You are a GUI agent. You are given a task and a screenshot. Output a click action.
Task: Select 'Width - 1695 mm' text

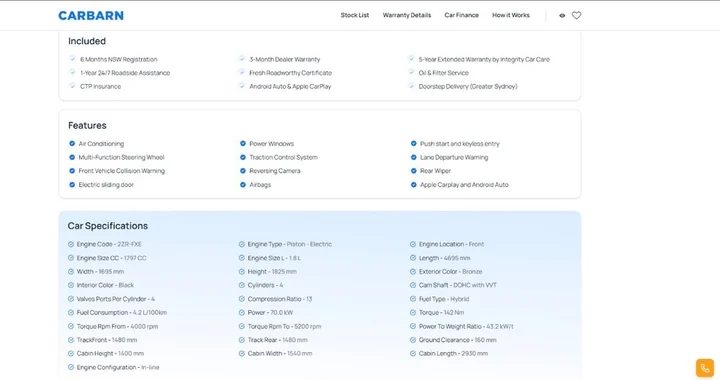coord(100,272)
